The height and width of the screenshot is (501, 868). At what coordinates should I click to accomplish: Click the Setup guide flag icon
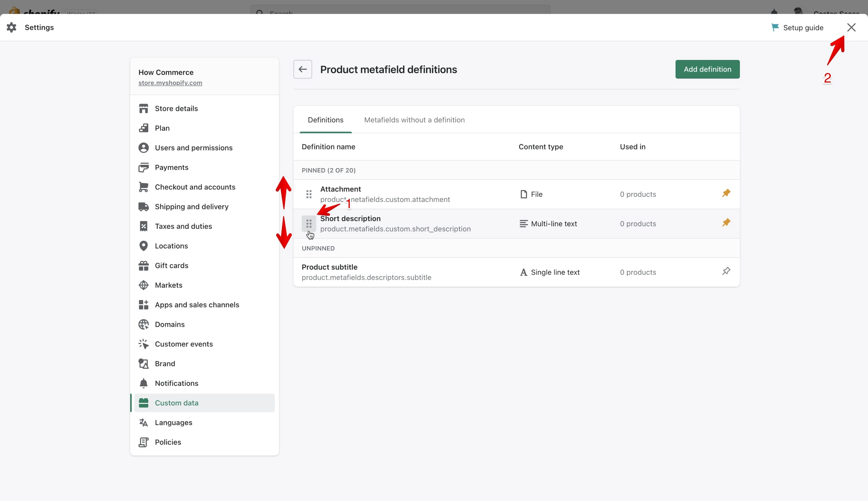(775, 27)
